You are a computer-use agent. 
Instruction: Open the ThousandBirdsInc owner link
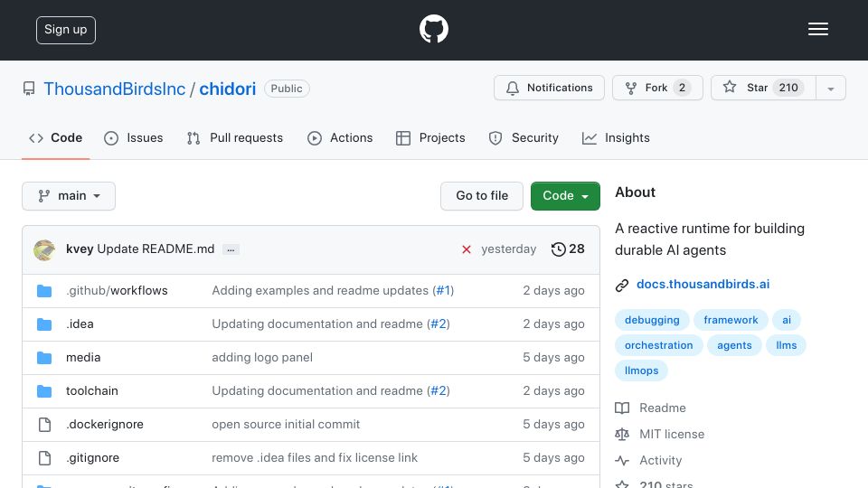click(115, 89)
